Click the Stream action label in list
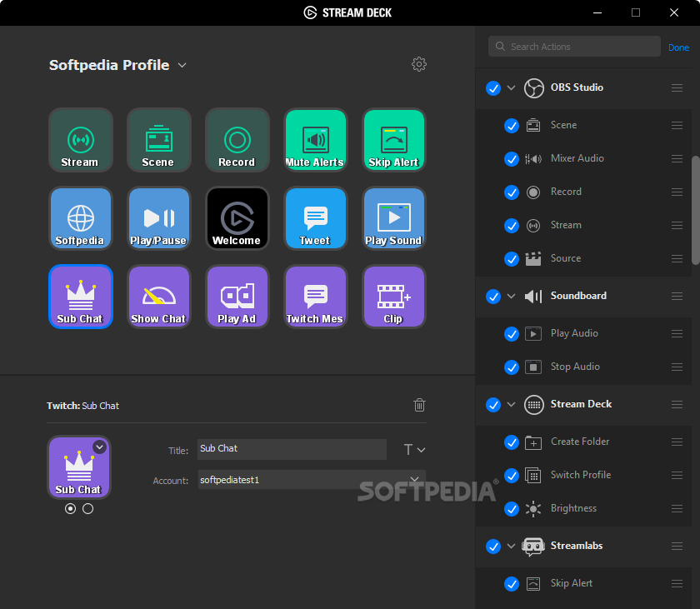This screenshot has width=700, height=609. click(x=566, y=225)
